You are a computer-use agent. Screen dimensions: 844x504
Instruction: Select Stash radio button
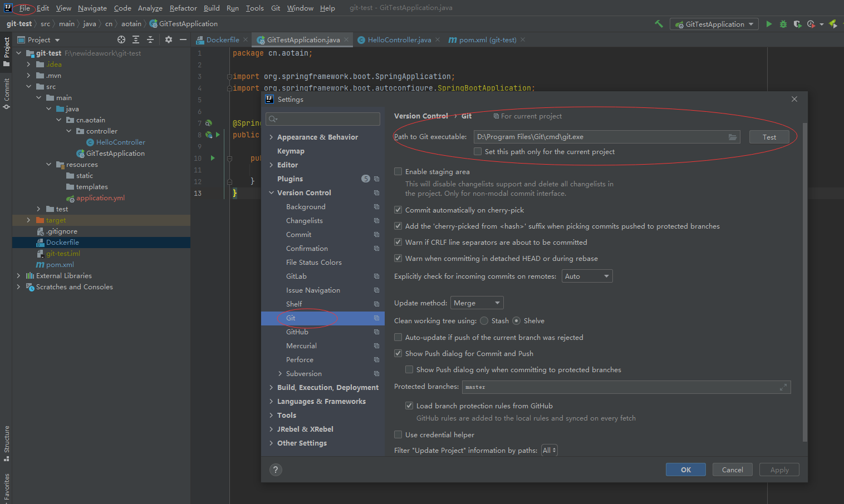pos(484,320)
